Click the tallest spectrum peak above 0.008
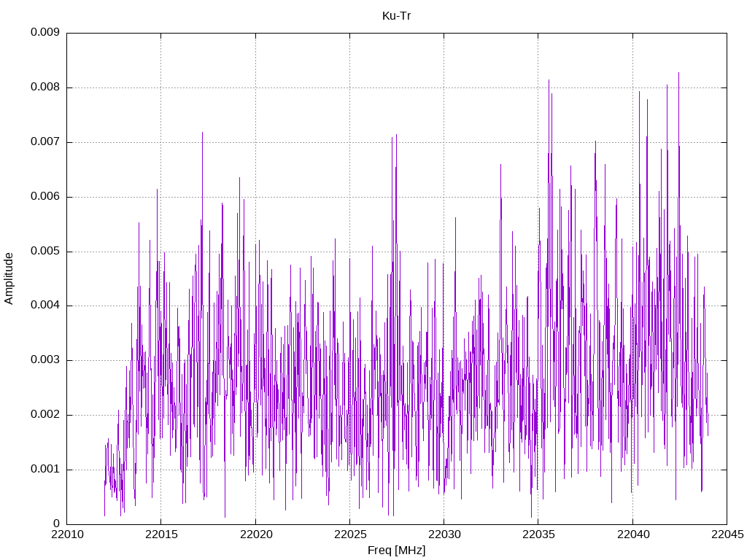This screenshot has height=560, width=747. pyautogui.click(x=678, y=74)
